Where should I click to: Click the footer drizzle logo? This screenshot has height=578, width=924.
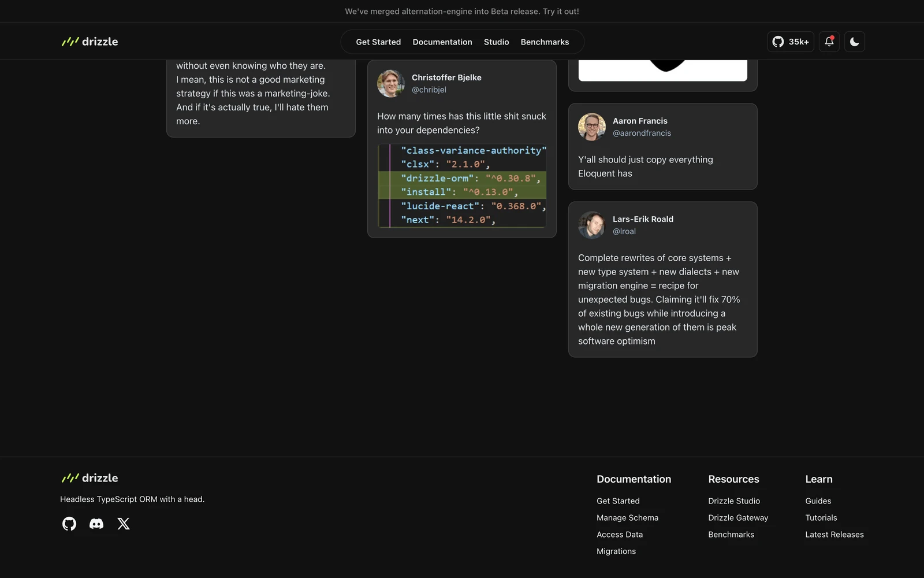[x=90, y=478]
